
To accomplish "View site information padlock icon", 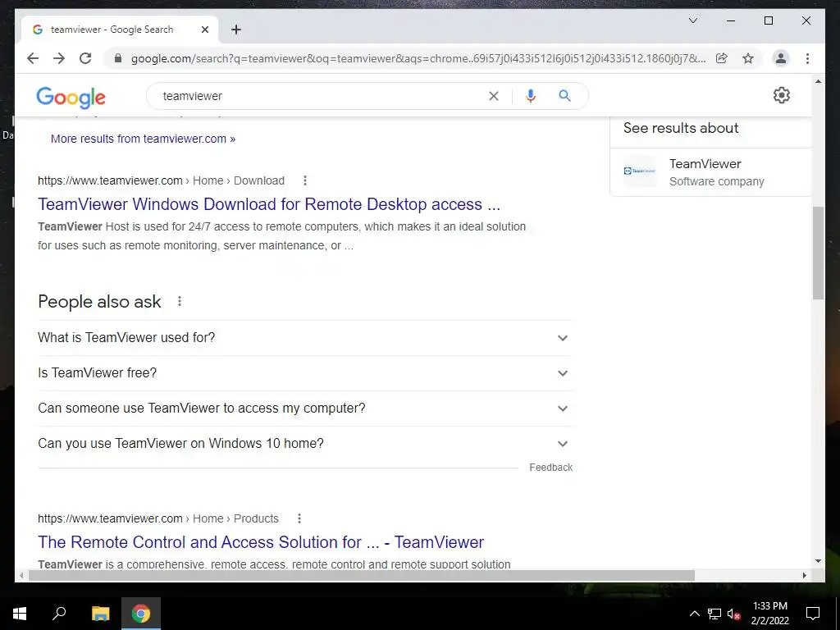I will pyautogui.click(x=118, y=58).
